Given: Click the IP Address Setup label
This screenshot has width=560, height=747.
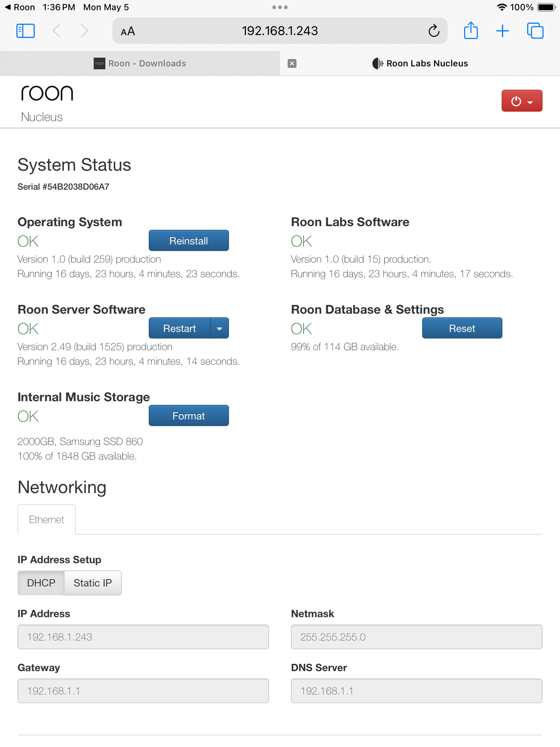Looking at the screenshot, I should click(59, 560).
